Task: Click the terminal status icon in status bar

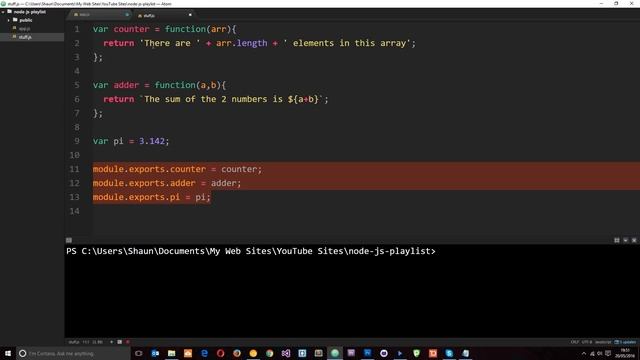Action: (x=120, y=342)
